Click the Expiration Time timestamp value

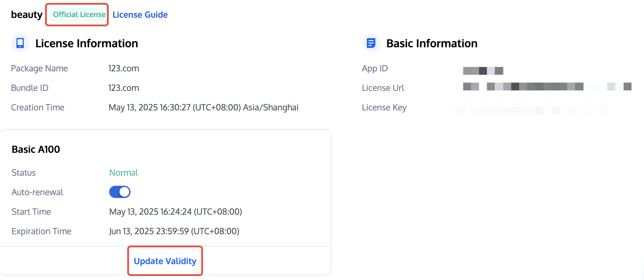(x=174, y=231)
